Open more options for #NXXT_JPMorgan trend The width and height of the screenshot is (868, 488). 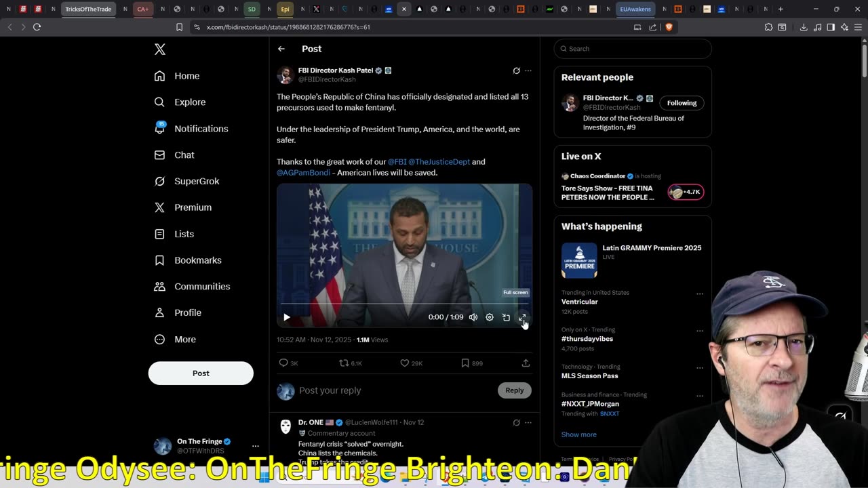pyautogui.click(x=700, y=396)
